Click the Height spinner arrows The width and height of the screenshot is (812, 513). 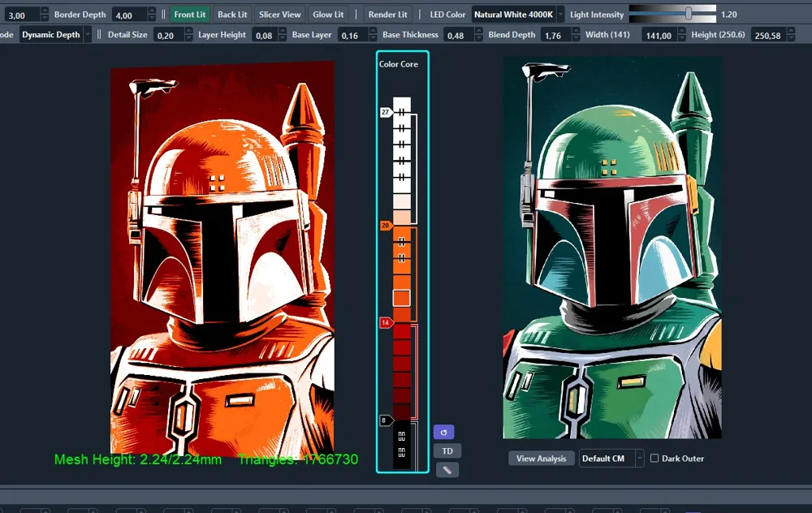[791, 35]
